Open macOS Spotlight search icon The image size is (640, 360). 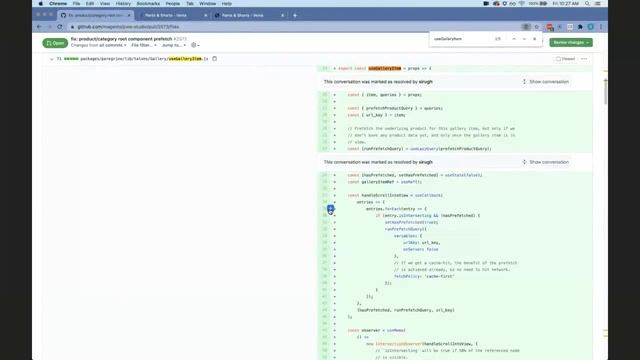pos(587,4)
